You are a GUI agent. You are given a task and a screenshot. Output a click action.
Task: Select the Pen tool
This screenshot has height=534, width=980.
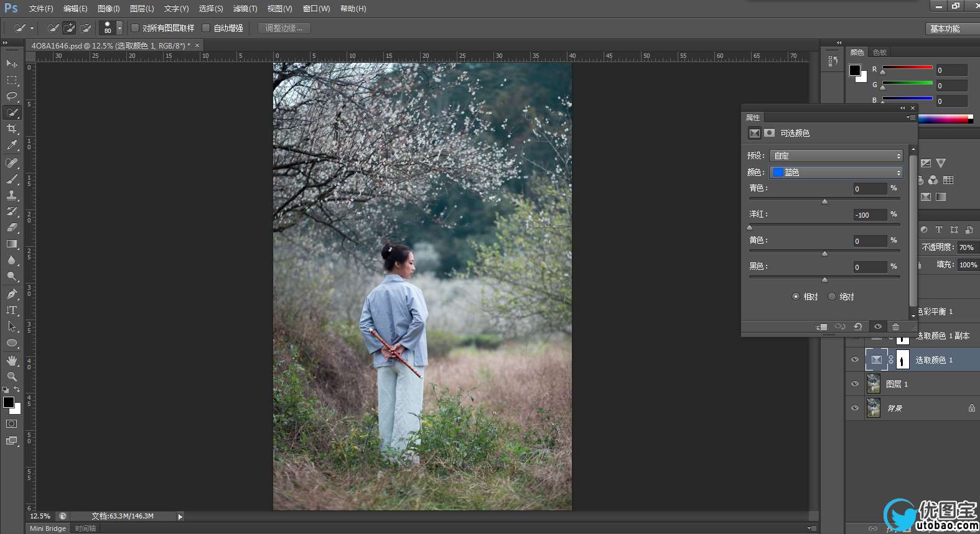(x=12, y=294)
